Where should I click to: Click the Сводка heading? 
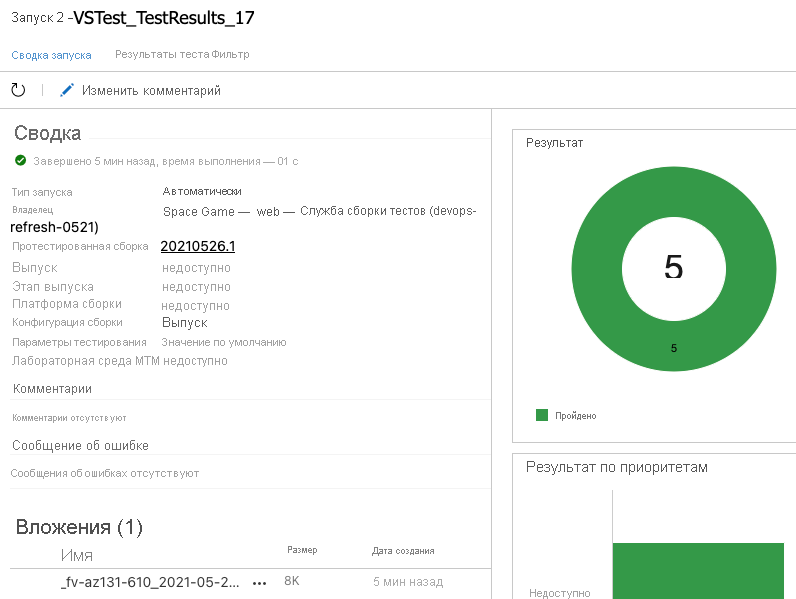pos(47,133)
